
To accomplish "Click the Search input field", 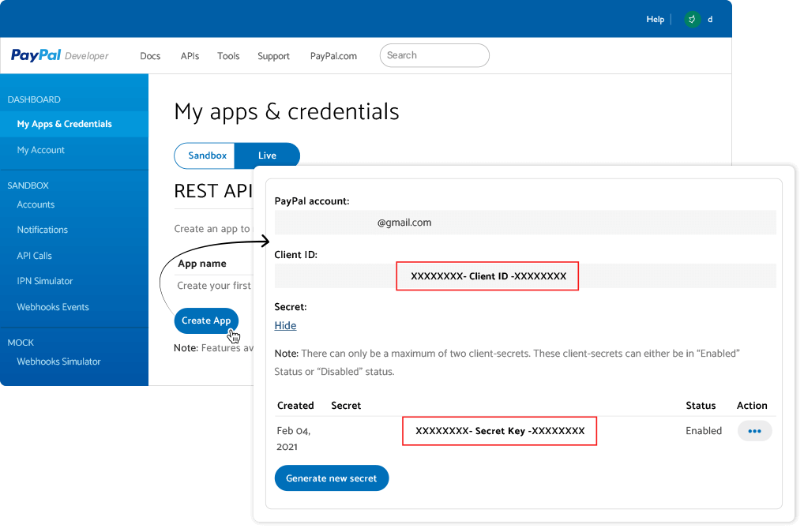I will [x=434, y=55].
